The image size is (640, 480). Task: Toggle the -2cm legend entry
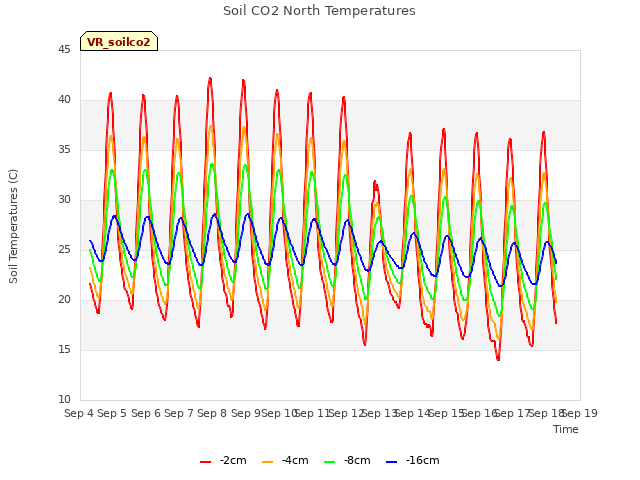point(223,460)
